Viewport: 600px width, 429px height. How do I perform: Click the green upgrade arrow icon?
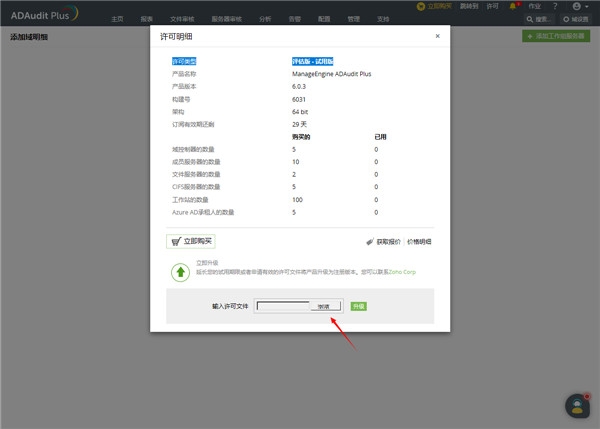point(181,272)
